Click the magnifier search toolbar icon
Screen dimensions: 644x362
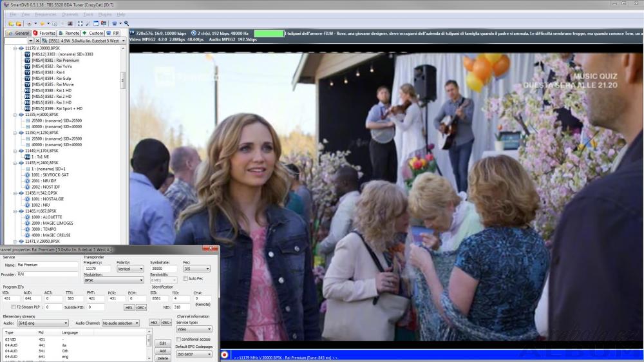(127, 23)
